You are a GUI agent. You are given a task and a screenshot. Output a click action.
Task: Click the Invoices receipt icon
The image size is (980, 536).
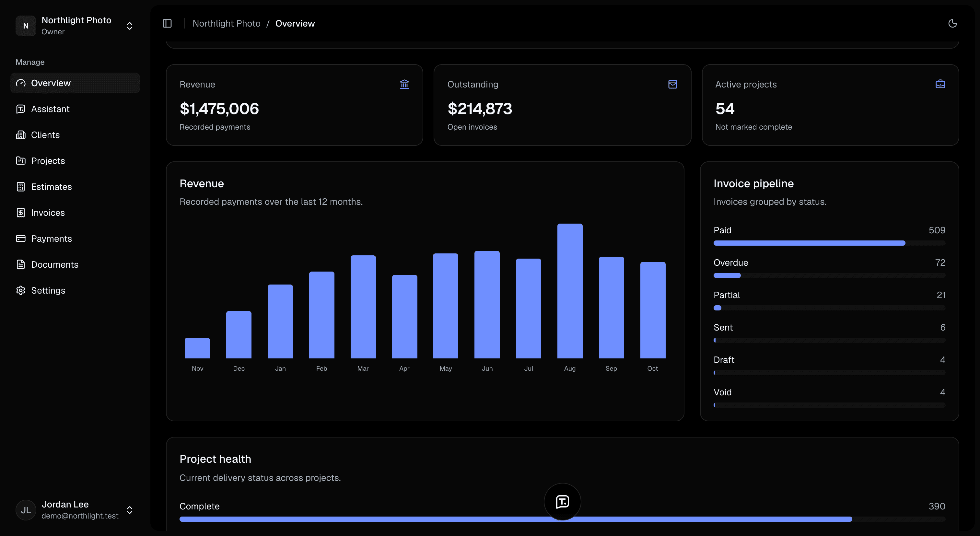point(21,213)
